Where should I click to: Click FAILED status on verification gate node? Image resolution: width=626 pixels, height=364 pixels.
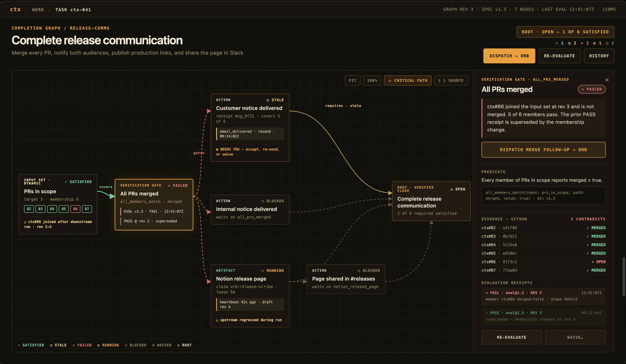click(178, 186)
